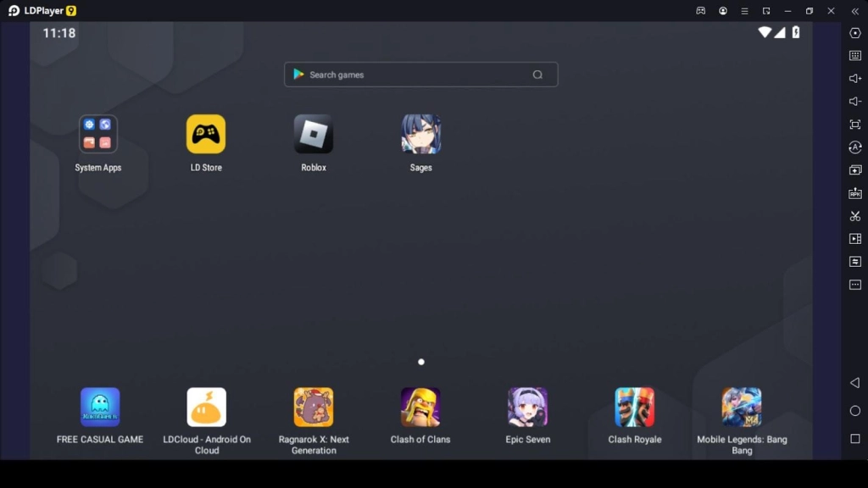This screenshot has height=488, width=868.
Task: Launch LD Store app
Action: click(206, 135)
